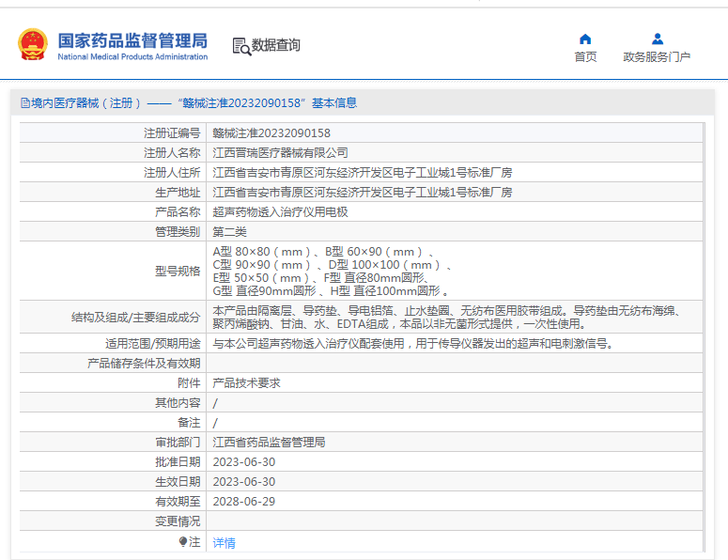Click the blue home house icon

pyautogui.click(x=585, y=39)
